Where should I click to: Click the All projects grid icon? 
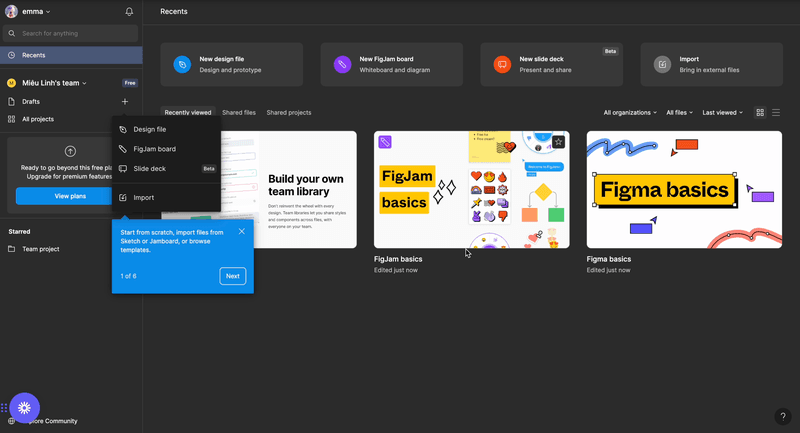(x=11, y=119)
